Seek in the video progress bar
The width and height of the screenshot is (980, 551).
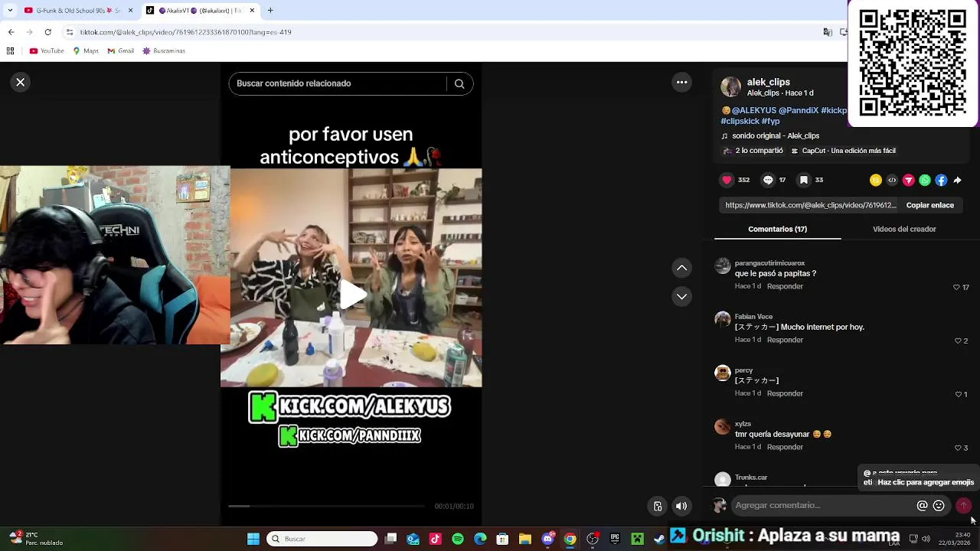[x=326, y=506]
